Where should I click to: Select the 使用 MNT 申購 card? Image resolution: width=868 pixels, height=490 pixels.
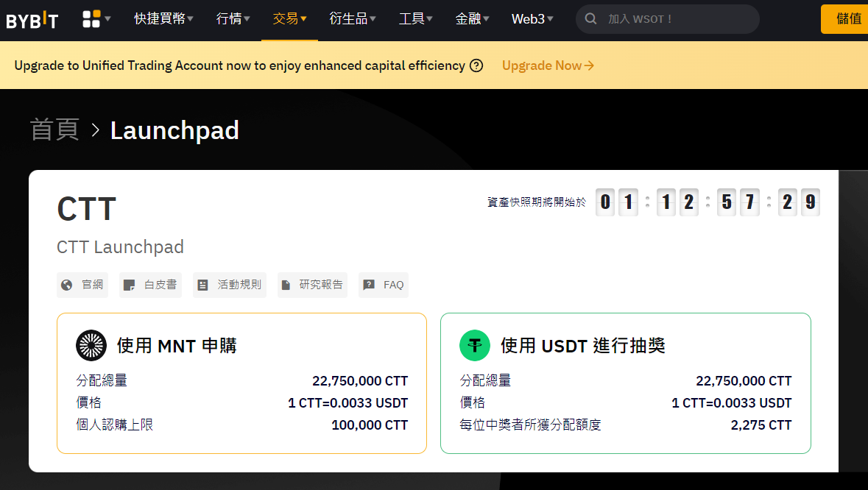pos(242,383)
